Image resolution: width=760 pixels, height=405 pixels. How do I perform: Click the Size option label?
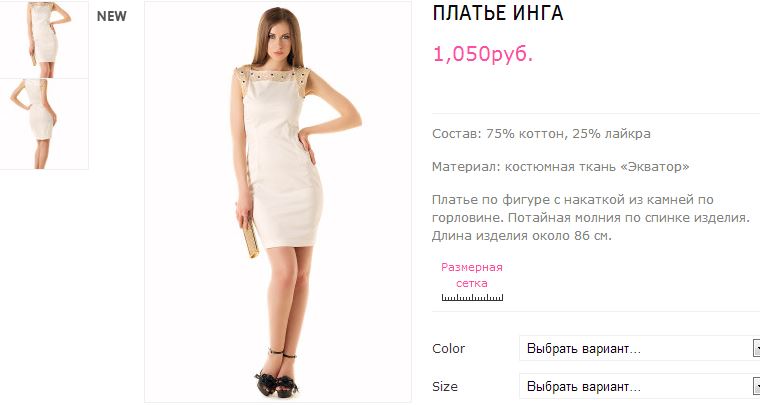(445, 387)
